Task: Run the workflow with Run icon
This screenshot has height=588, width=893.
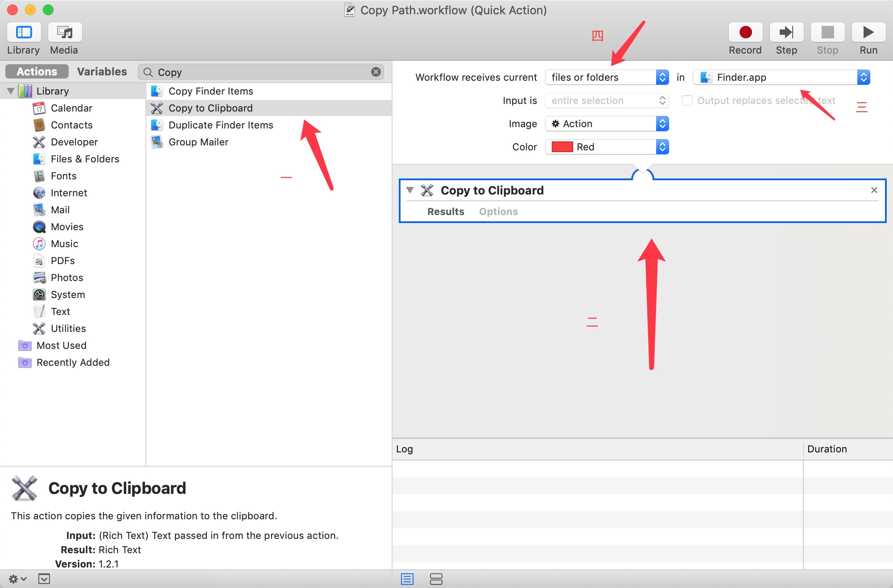Action: (868, 33)
